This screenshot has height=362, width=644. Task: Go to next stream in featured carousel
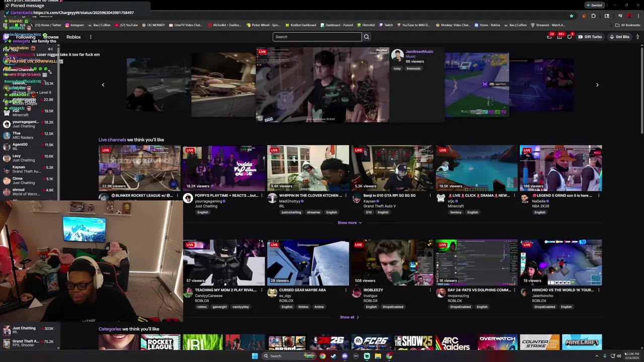[x=597, y=85]
